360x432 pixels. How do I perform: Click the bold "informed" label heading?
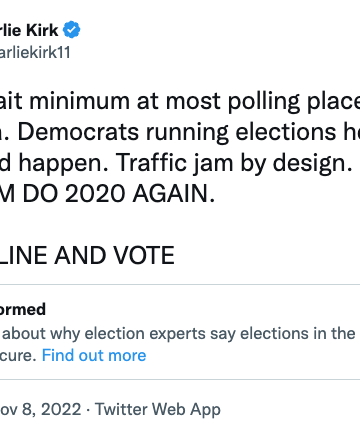point(23,310)
